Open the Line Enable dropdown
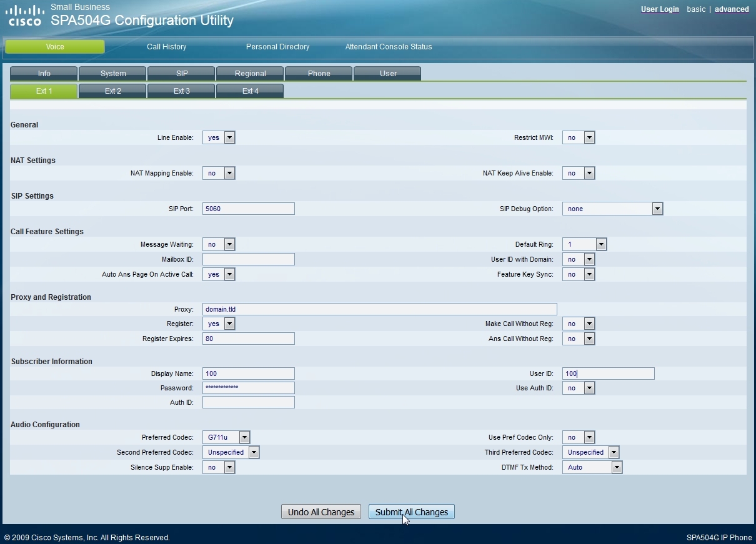Screen dimensions: 756x544 (219, 137)
